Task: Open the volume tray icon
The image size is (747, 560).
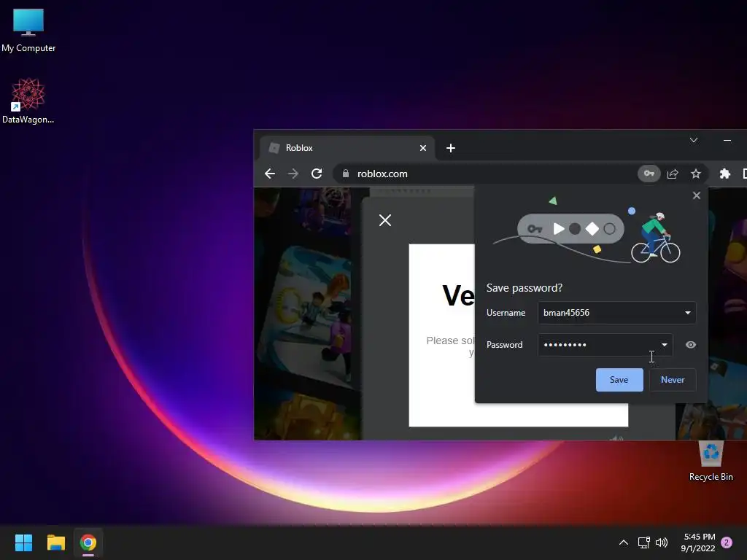Action: (662, 542)
